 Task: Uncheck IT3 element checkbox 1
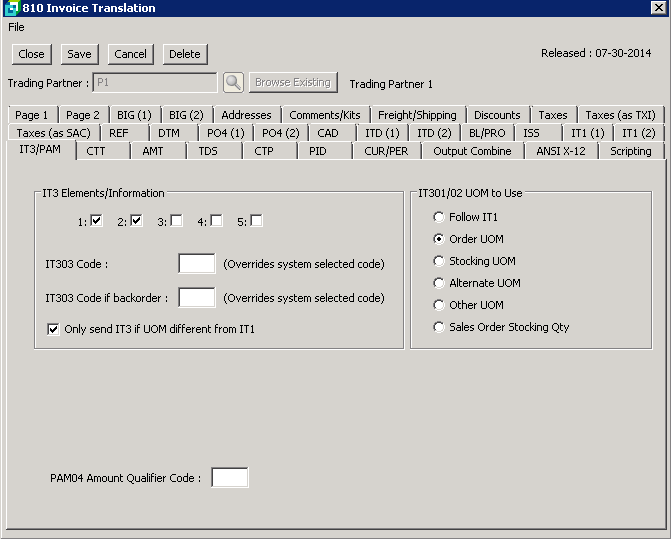[97, 221]
